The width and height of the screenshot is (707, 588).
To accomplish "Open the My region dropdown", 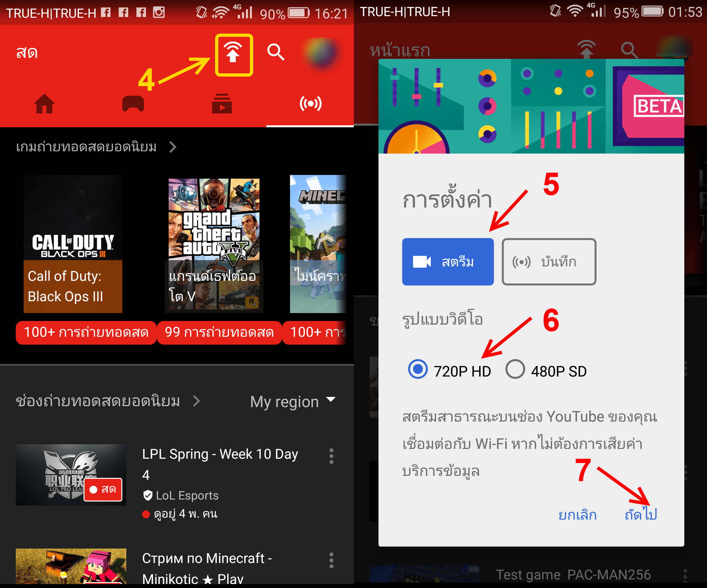I will (292, 401).
